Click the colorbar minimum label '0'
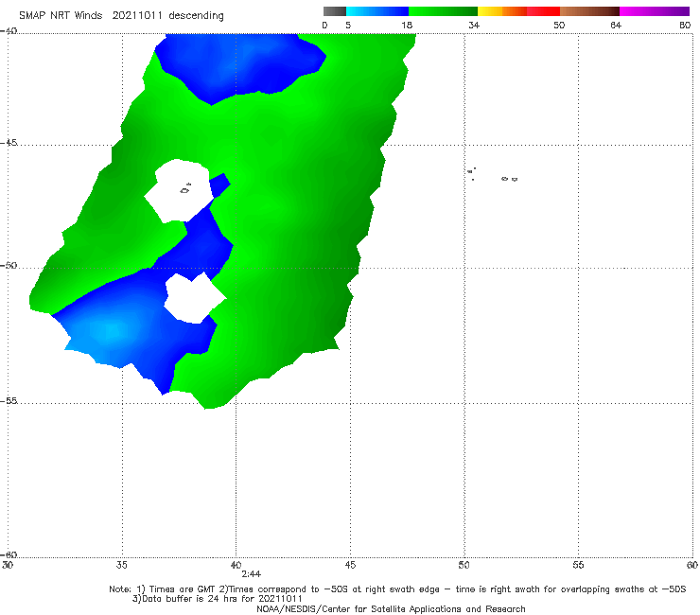Viewport: 700px width, 615px height. pyautogui.click(x=325, y=26)
